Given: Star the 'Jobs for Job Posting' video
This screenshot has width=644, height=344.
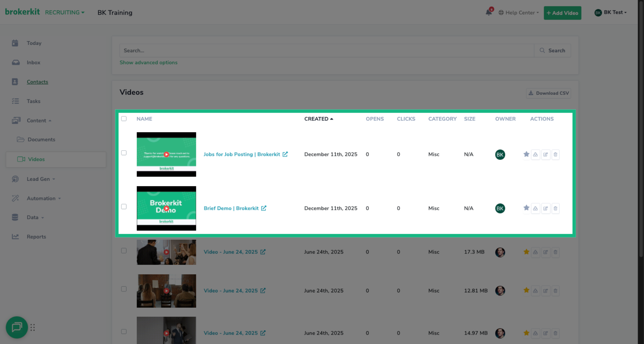Looking at the screenshot, I should coord(526,154).
